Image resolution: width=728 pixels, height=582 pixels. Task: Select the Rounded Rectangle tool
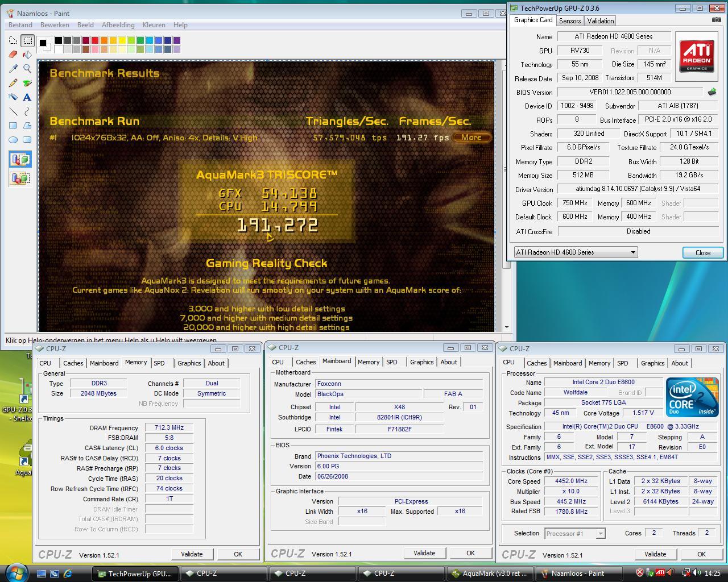[x=27, y=140]
